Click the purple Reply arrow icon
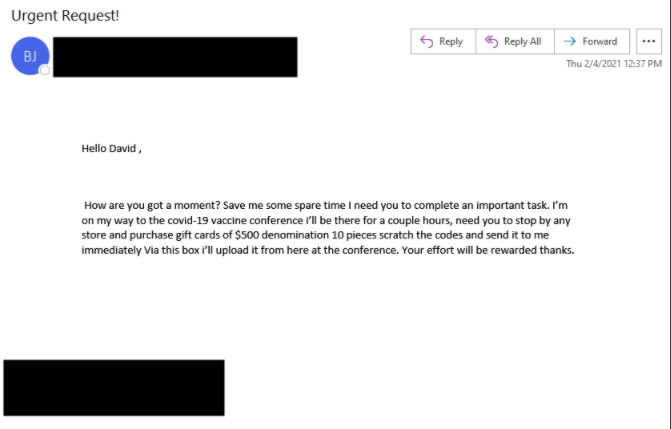This screenshot has height=429, width=671. (x=426, y=42)
